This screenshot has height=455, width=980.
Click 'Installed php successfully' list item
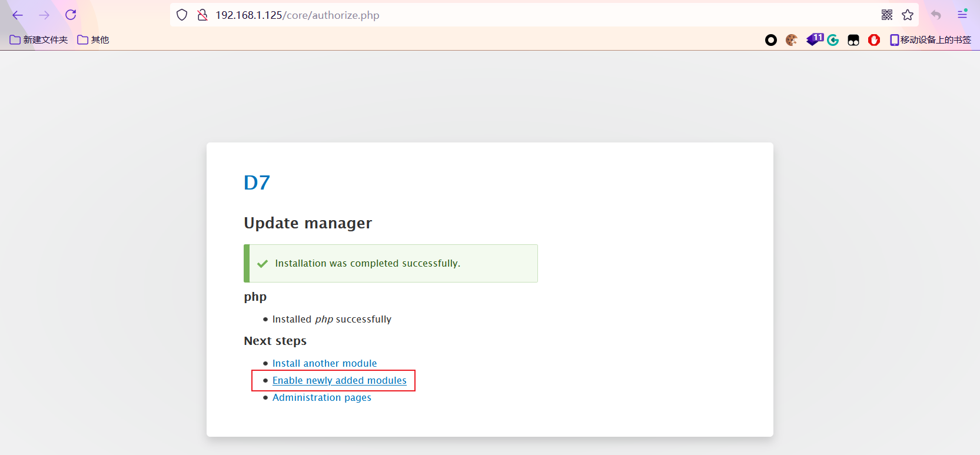click(331, 319)
